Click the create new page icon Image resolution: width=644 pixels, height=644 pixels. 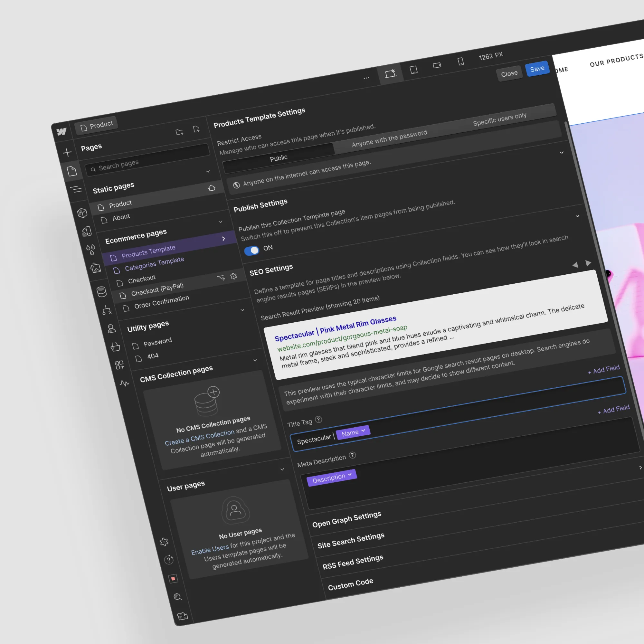click(196, 129)
